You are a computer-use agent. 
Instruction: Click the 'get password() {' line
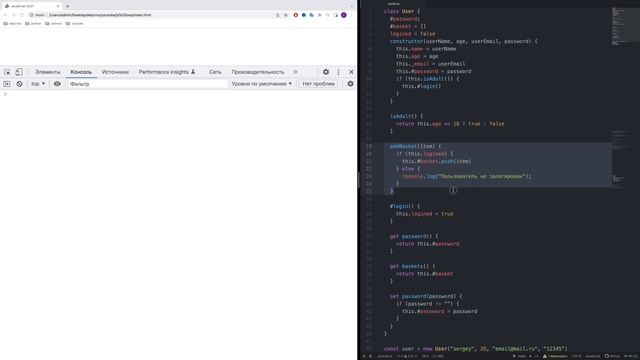[x=413, y=236]
